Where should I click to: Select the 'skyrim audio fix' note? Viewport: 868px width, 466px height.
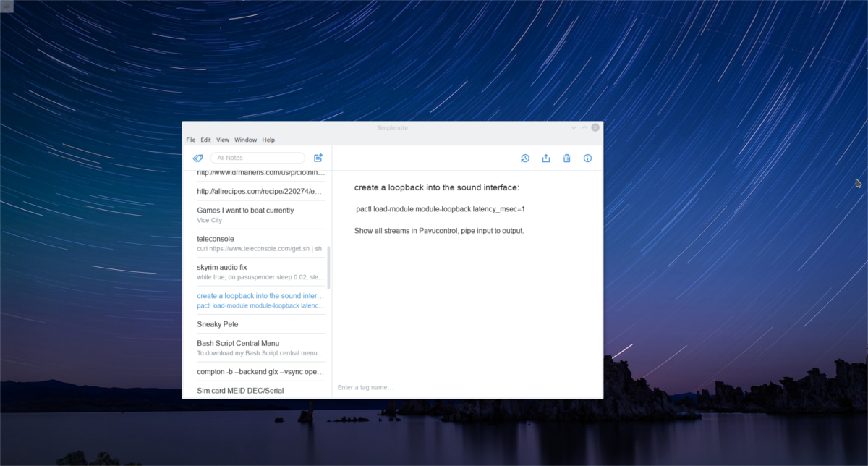click(x=261, y=272)
